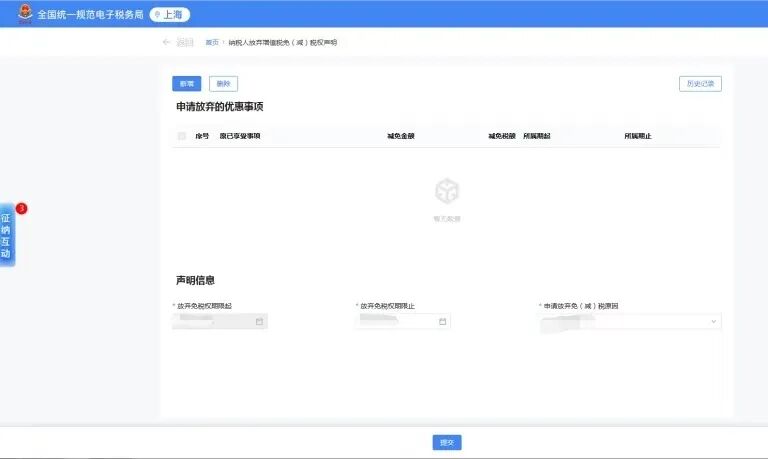Click the 提交 submit button

[x=447, y=442]
